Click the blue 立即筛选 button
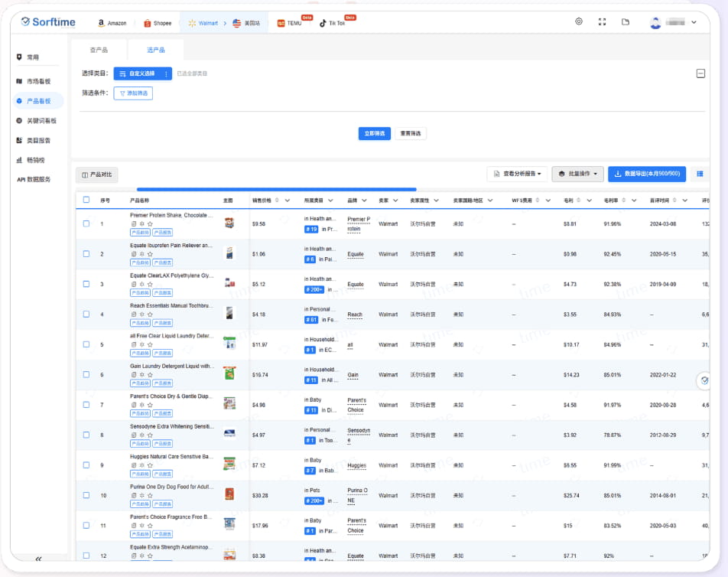The width and height of the screenshot is (728, 577). click(374, 134)
